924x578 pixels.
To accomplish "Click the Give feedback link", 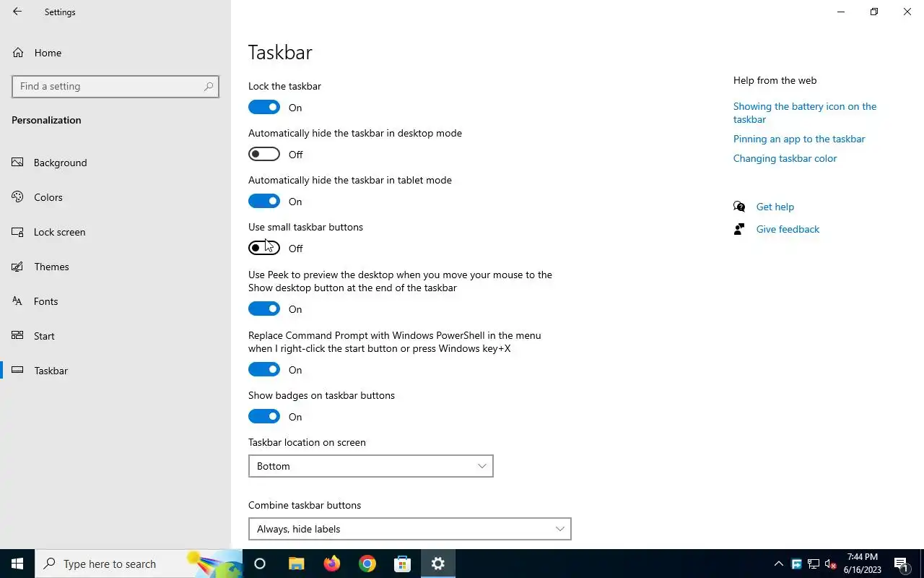I will [x=788, y=229].
